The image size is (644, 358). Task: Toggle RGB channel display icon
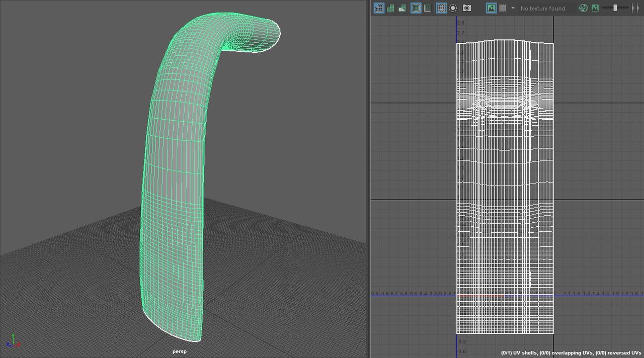coord(583,8)
